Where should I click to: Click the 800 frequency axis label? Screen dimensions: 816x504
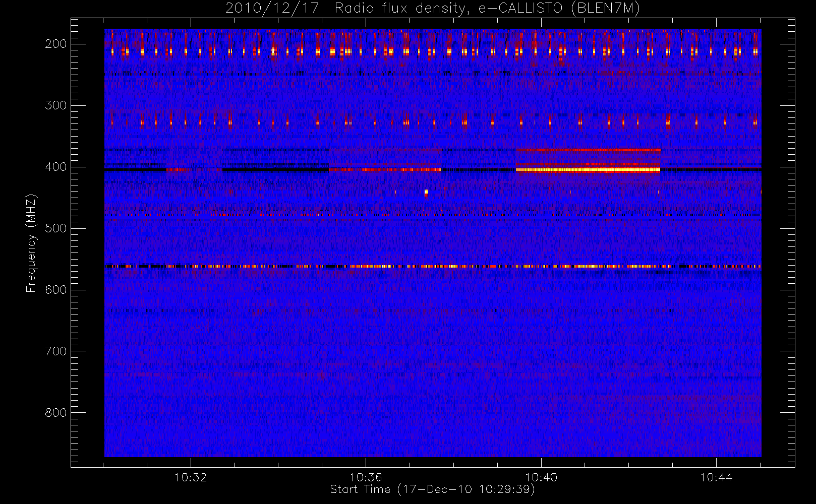tap(55, 413)
